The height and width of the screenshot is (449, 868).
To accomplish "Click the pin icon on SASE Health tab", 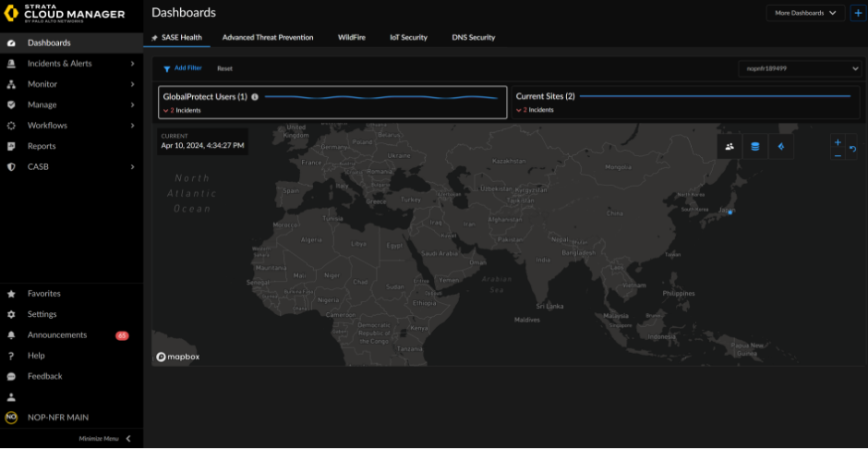I will point(154,38).
